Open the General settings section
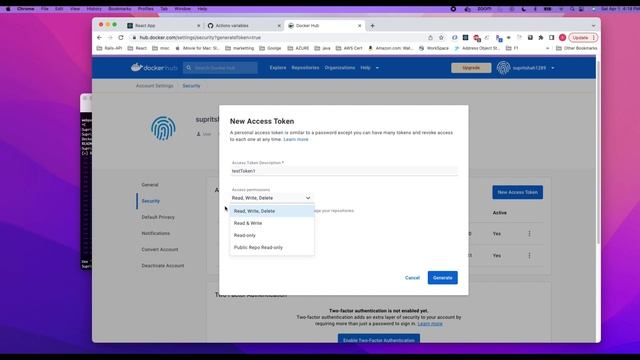 click(x=150, y=185)
